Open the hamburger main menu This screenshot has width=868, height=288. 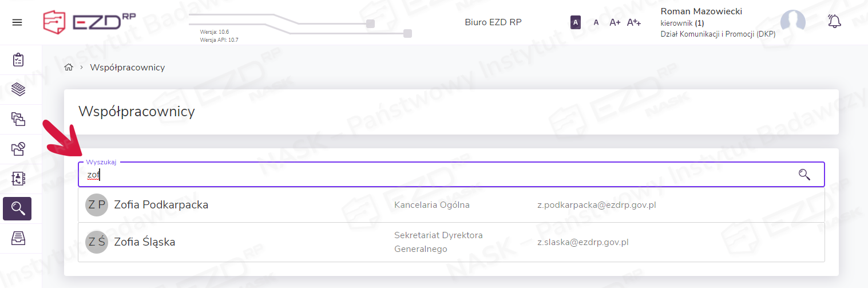coord(17,22)
